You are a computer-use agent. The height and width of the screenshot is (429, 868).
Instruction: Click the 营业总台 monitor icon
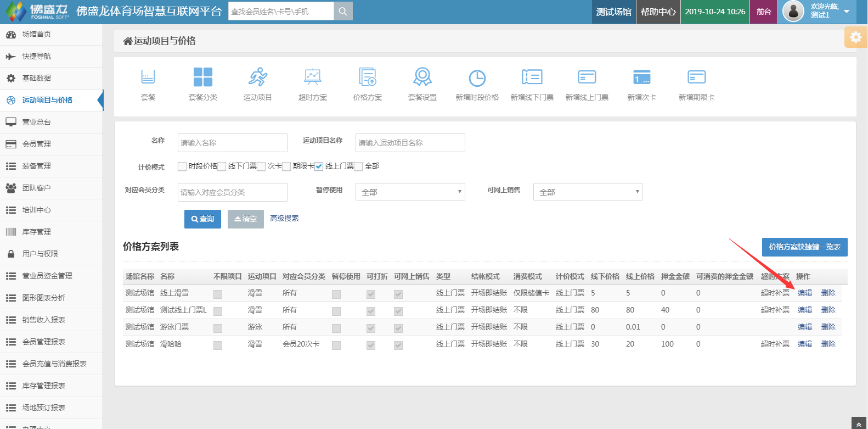tap(11, 122)
